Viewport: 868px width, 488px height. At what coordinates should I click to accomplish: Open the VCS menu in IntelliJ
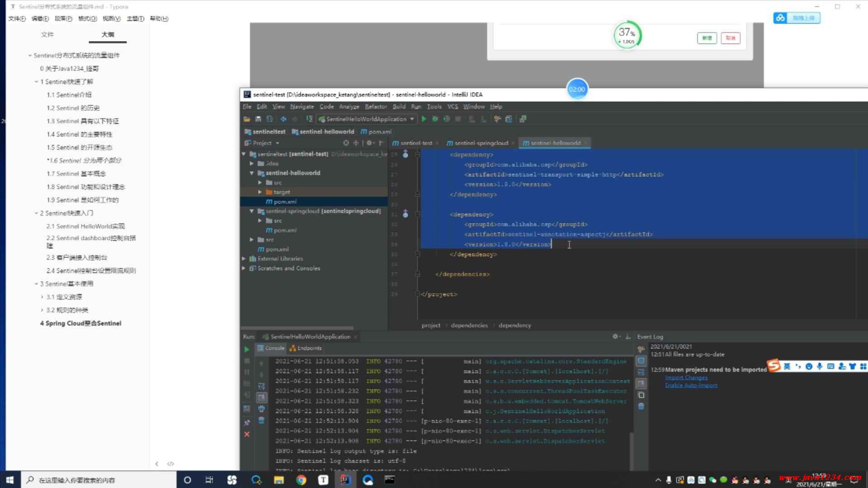point(453,107)
